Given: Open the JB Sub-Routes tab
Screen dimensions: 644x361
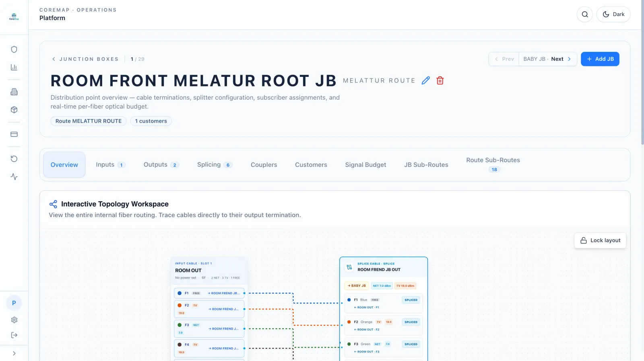Looking at the screenshot, I should coord(426,165).
